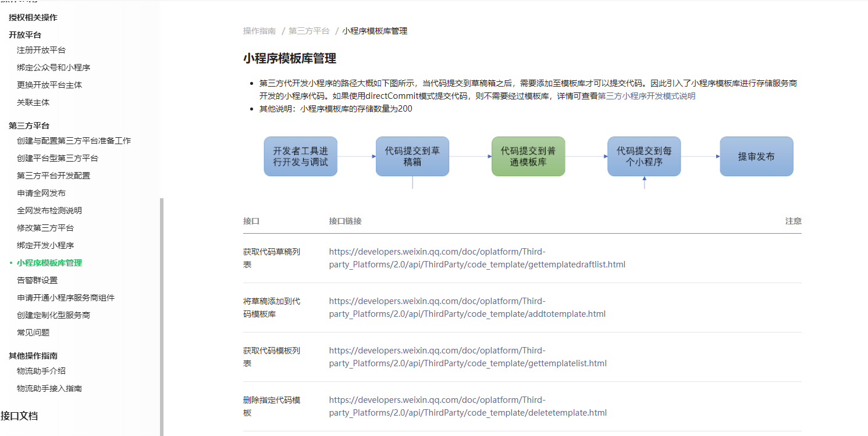868x436 pixels.
Task: Open 授权相关操作 sidebar section
Action: (33, 17)
